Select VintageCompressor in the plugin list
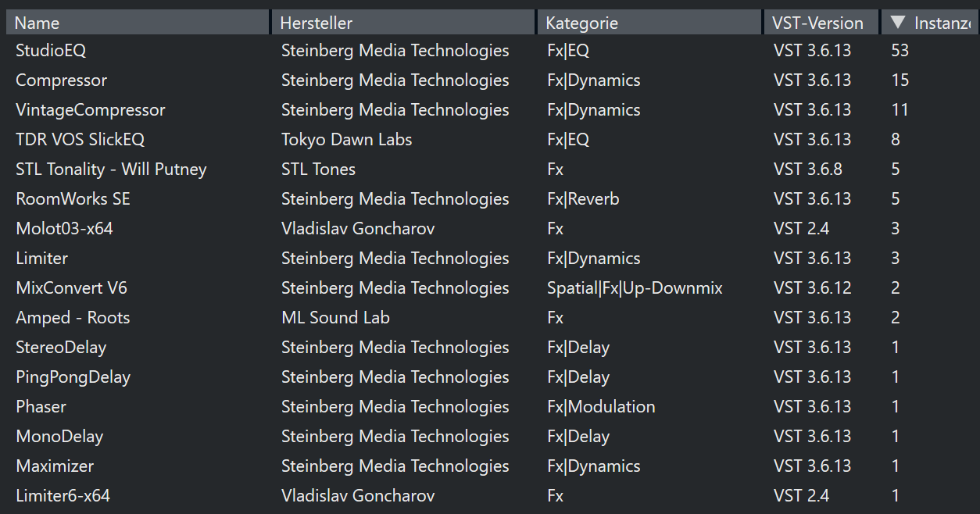 (x=90, y=110)
